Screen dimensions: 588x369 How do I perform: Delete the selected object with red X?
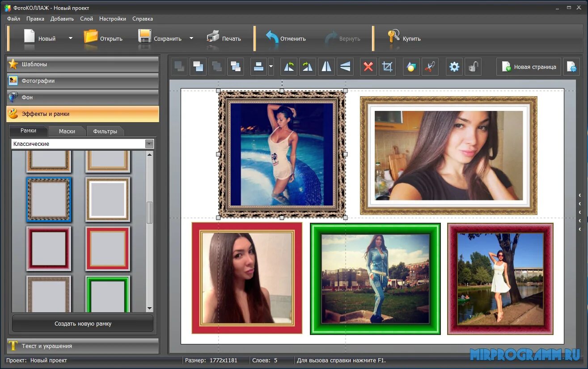click(x=368, y=67)
